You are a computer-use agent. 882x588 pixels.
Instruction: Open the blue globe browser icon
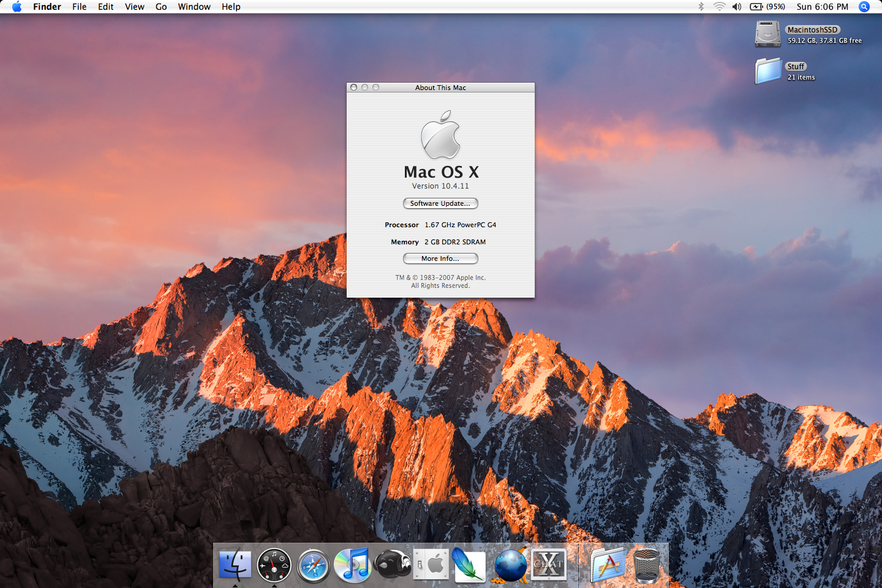(510, 565)
